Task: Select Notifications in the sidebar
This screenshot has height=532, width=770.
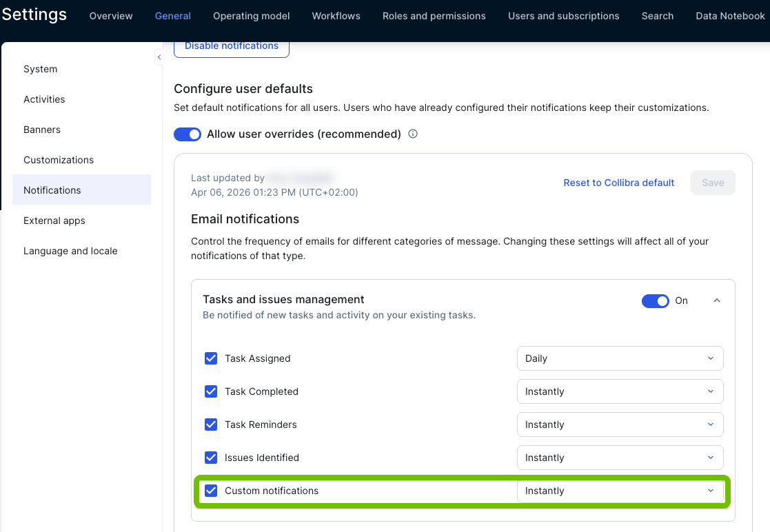Action: (81, 190)
